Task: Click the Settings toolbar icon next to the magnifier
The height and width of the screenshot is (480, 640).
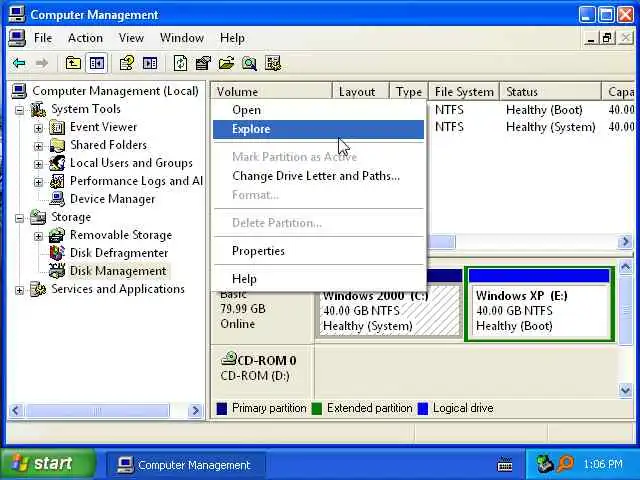Action: point(273,63)
